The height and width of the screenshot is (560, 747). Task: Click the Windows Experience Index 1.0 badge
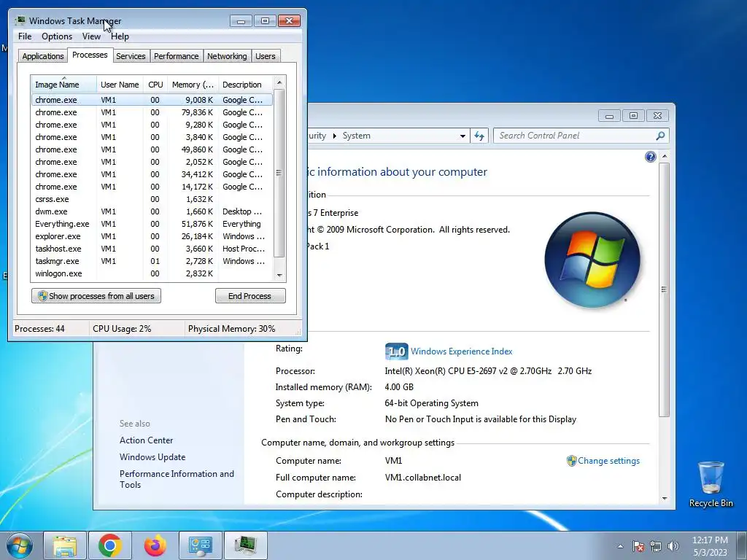pyautogui.click(x=396, y=351)
